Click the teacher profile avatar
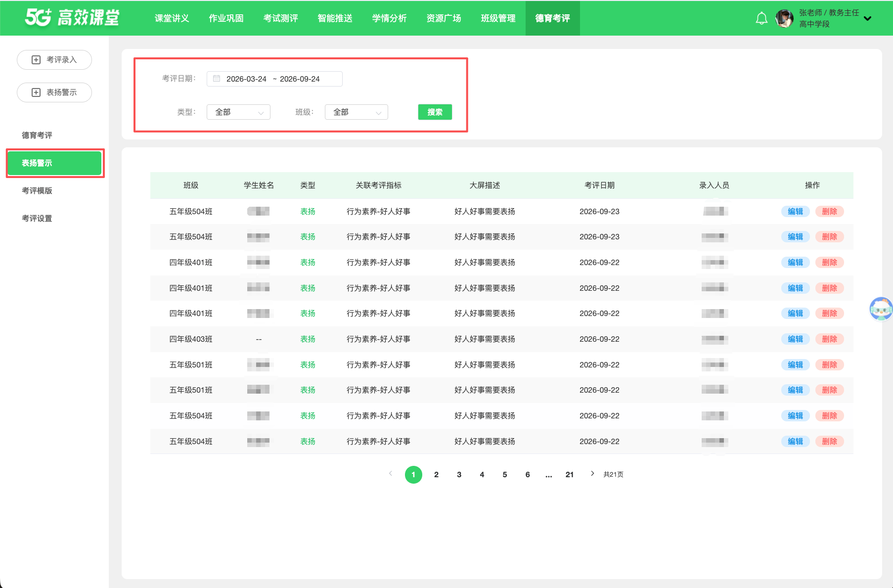Screen dimensions: 893x588 [784, 18]
